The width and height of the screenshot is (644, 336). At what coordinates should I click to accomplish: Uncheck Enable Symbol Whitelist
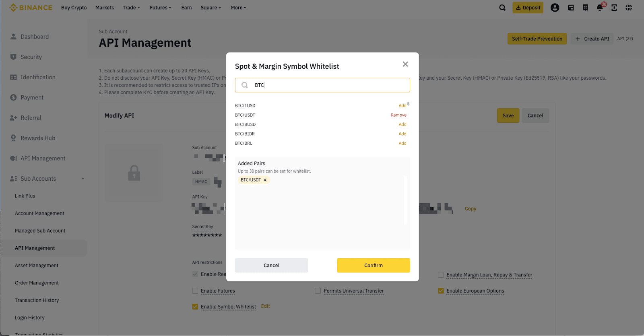(x=195, y=307)
